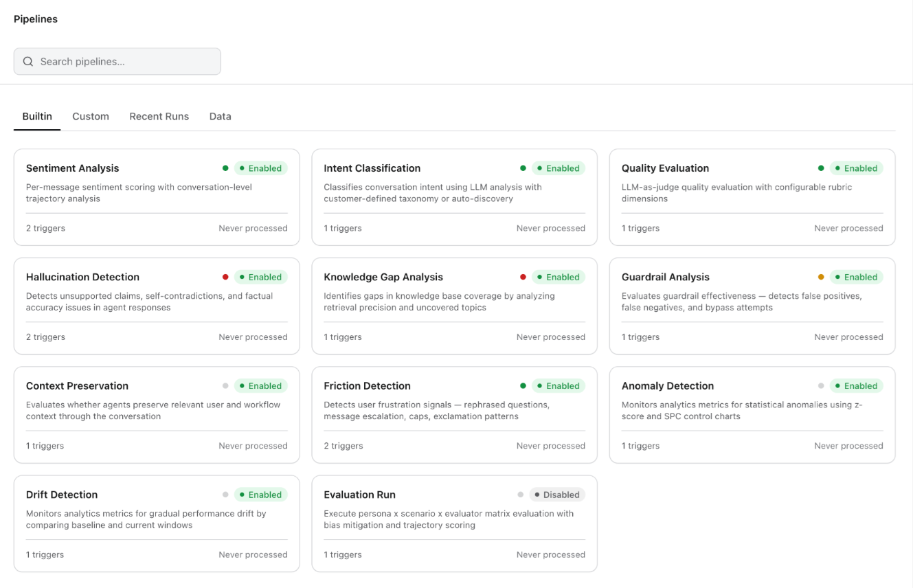Toggle the Enabled badge on Friction Detection
This screenshot has height=588, width=913.
coord(559,386)
